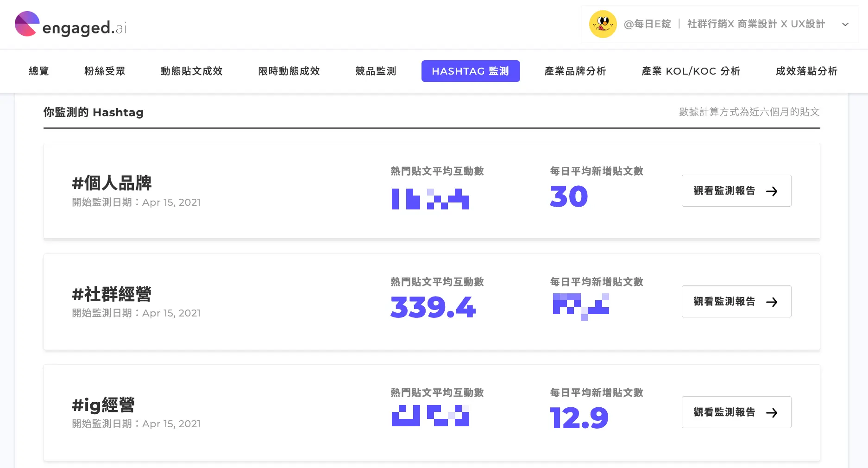Click the value 30 for #個人品牌

pos(569,196)
